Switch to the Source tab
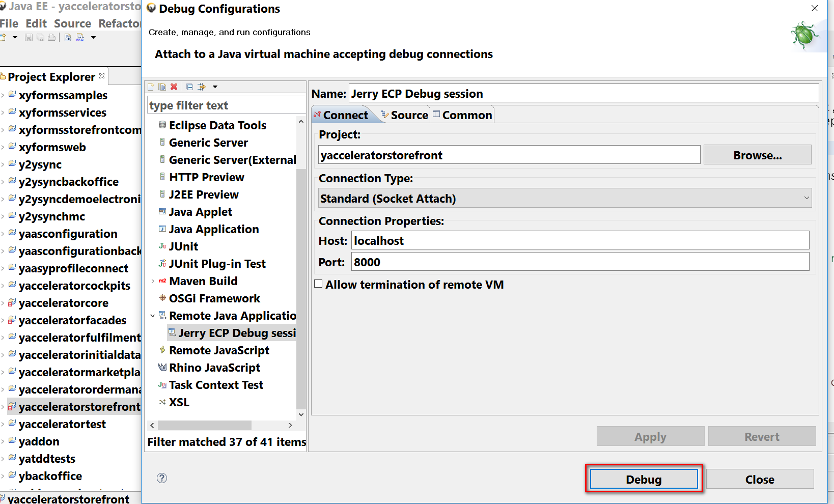The image size is (834, 504). [405, 115]
